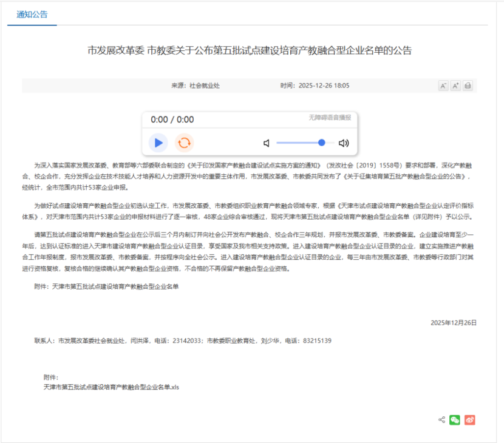Click the share icon at bottom
Viewport: 504px width, 443px height.
[441, 419]
